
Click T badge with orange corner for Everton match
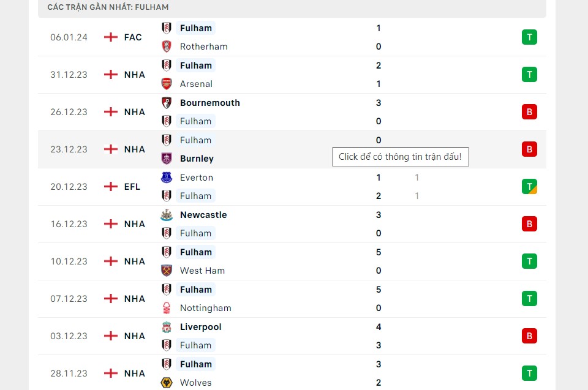(529, 186)
